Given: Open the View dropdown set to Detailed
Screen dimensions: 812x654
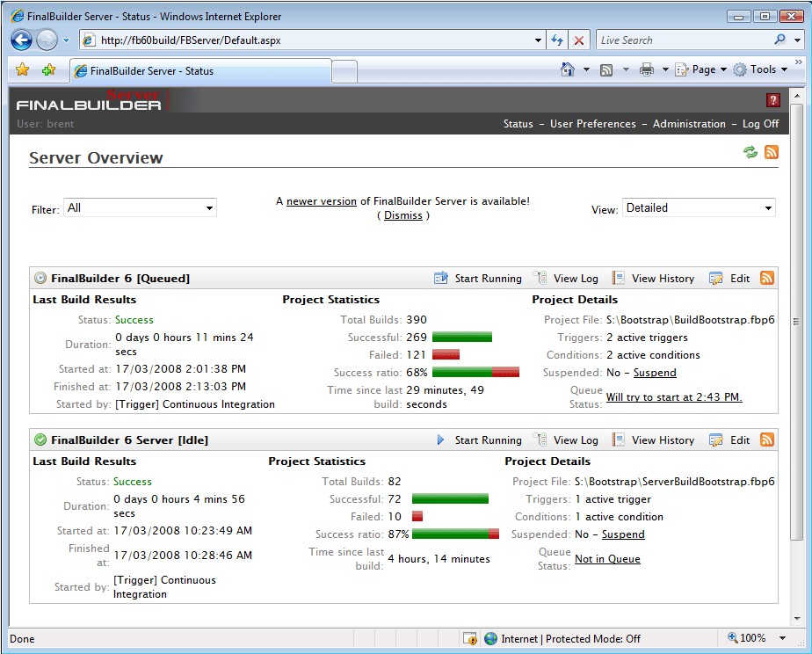Looking at the screenshot, I should pyautogui.click(x=699, y=208).
